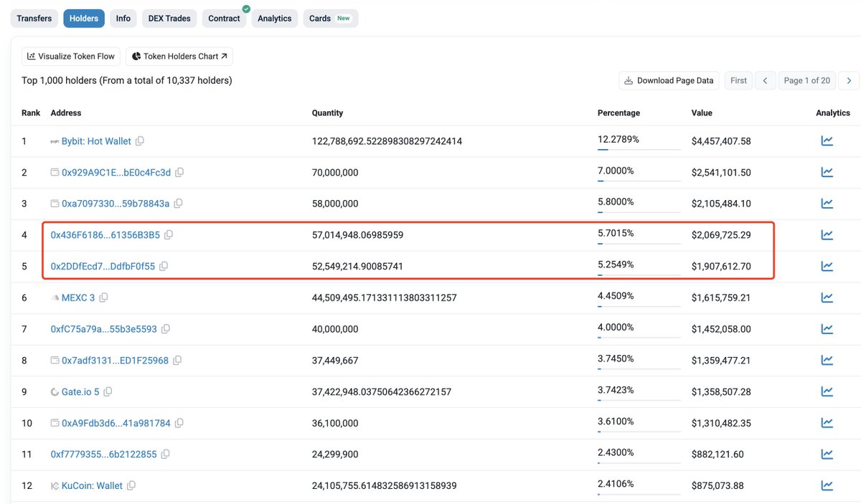
Task: Copy address 0x929A9C1E...bE0c4Fc3d
Action: coord(179,173)
